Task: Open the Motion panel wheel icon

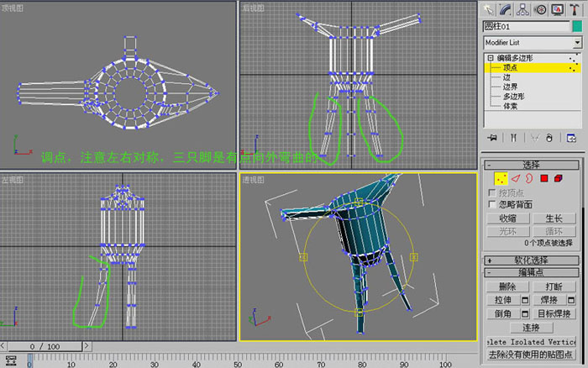Action: (540, 9)
